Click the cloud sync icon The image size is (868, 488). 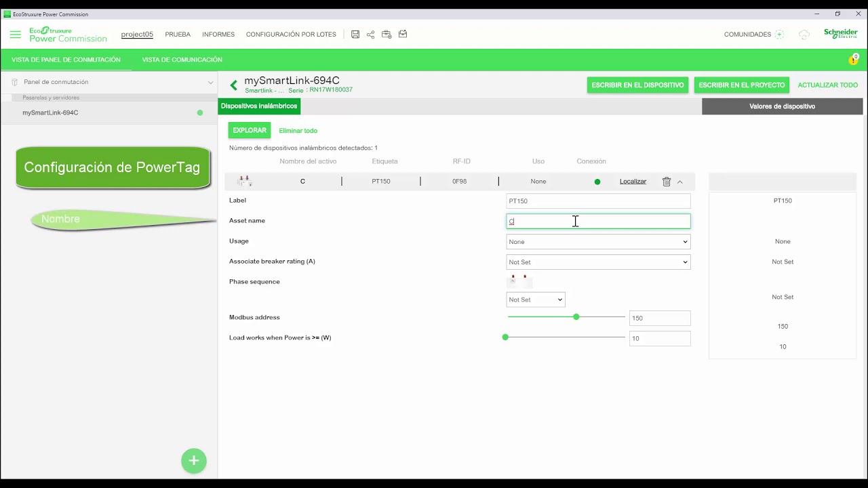click(x=804, y=35)
